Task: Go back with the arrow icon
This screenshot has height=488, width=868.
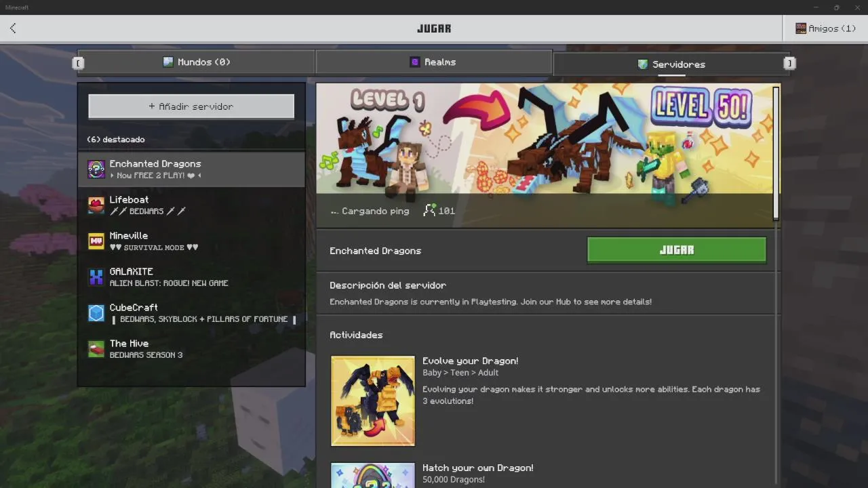Action: click(x=13, y=28)
